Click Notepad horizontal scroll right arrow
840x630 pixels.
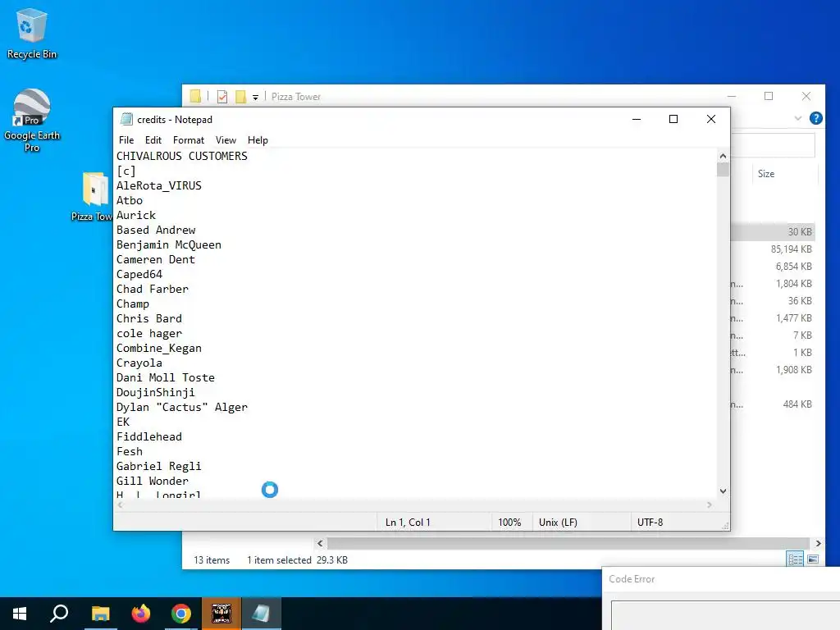pos(710,504)
